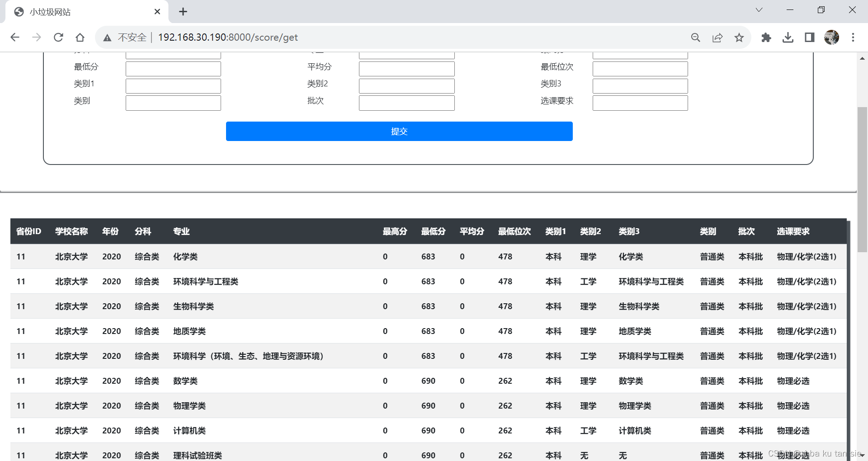Viewport: 868px width, 461px height.
Task: Open the Extensions puzzle icon
Action: pyautogui.click(x=766, y=38)
